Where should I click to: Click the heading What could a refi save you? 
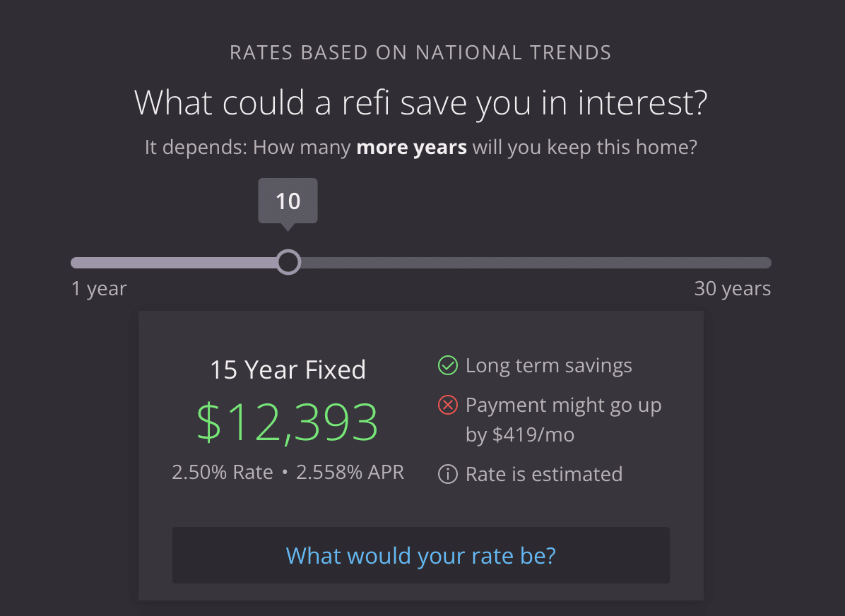(x=420, y=102)
